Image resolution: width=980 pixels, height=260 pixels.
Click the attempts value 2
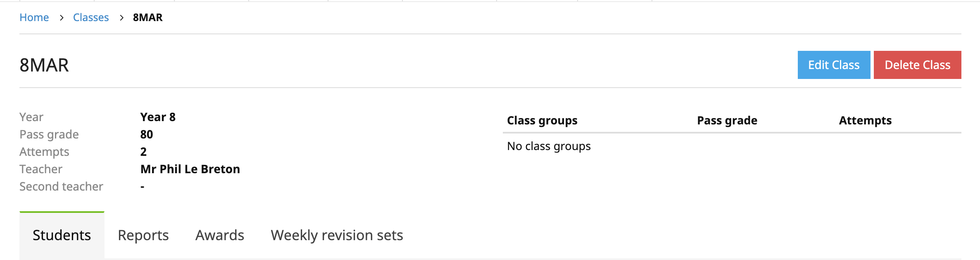143,151
